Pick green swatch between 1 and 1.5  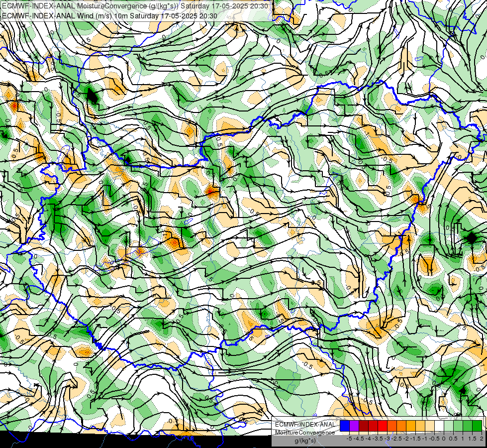[x=468, y=426]
